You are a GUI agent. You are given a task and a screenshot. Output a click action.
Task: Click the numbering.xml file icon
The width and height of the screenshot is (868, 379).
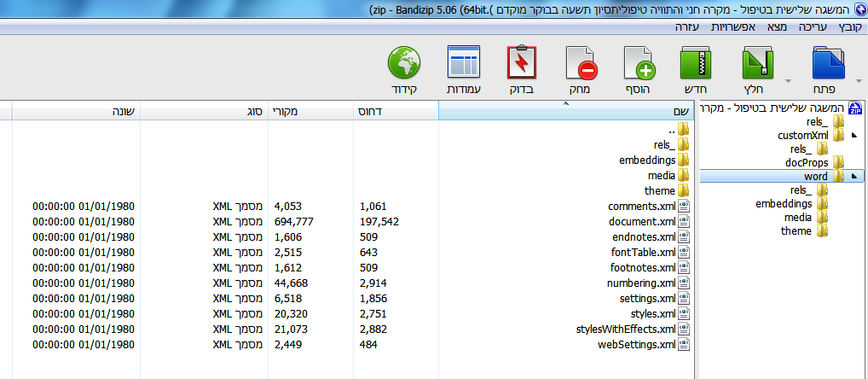684,283
